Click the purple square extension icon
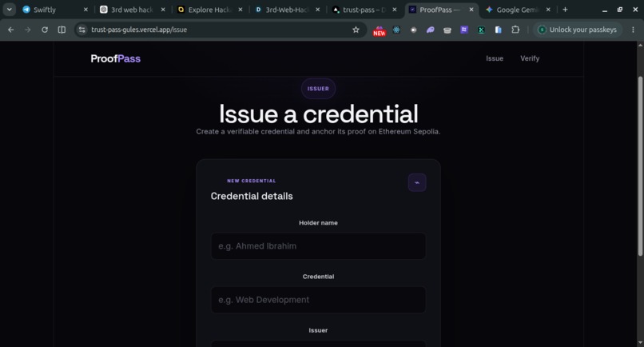This screenshot has height=347, width=644. 464,30
